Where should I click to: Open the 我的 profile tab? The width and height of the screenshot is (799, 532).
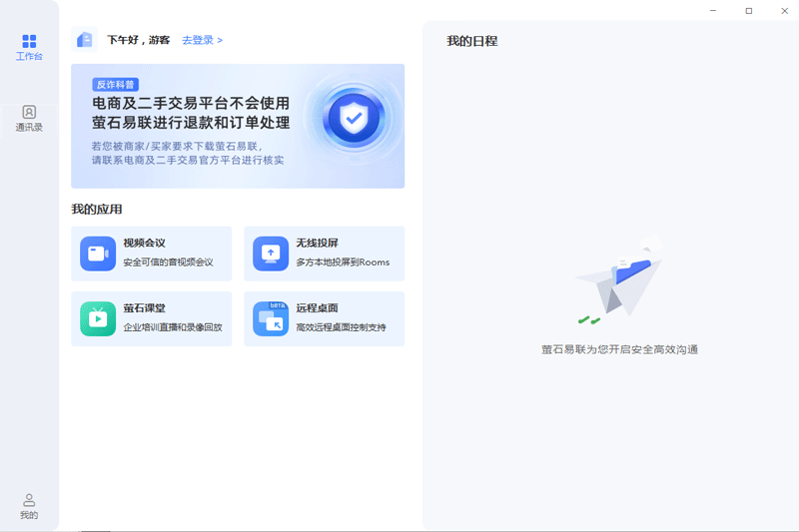[29, 506]
